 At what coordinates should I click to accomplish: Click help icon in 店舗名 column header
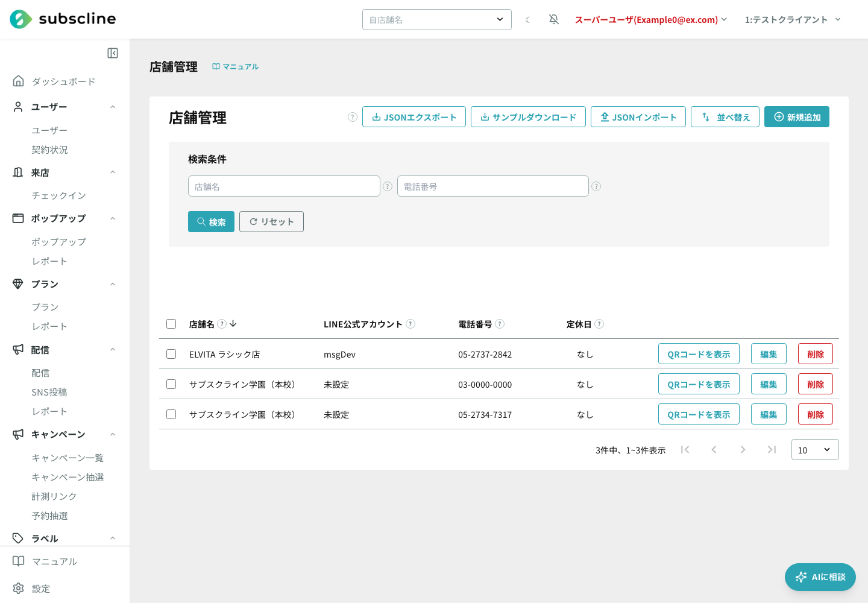(222, 324)
